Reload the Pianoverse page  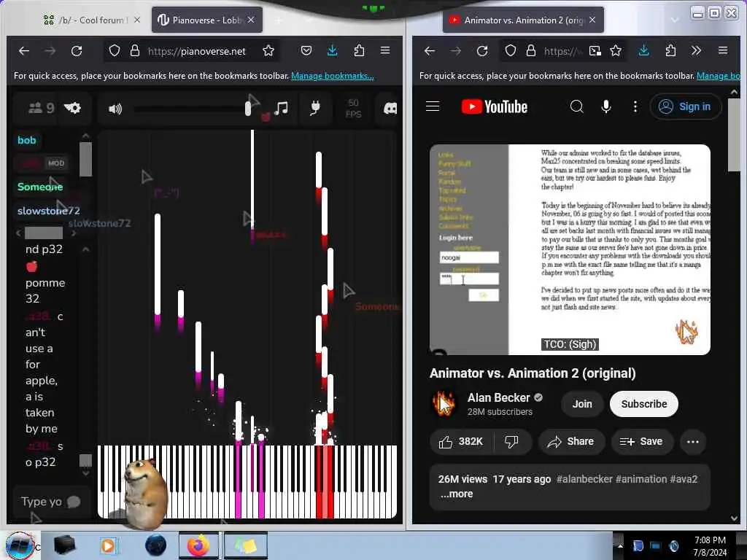(77, 50)
